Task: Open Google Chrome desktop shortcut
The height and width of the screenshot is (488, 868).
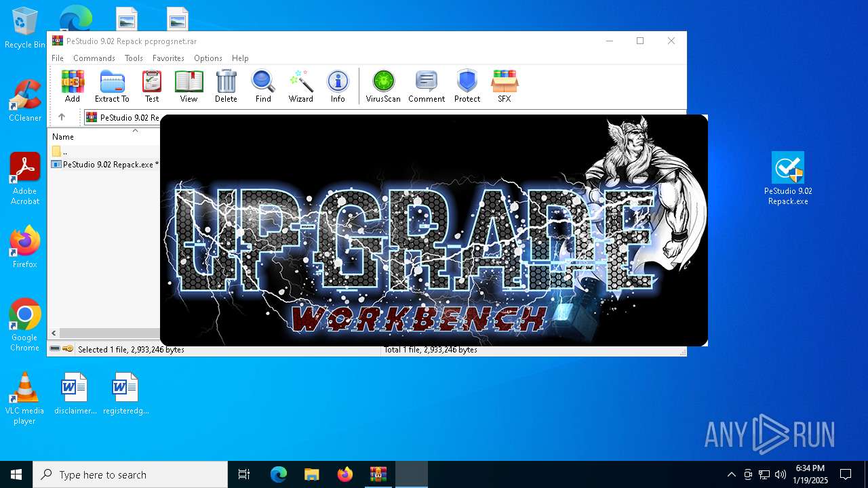Action: tap(24, 325)
